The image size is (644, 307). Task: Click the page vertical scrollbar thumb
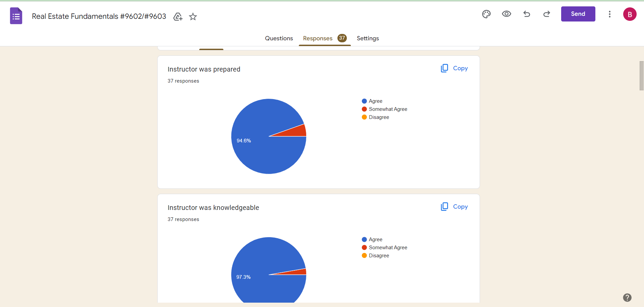pyautogui.click(x=641, y=76)
